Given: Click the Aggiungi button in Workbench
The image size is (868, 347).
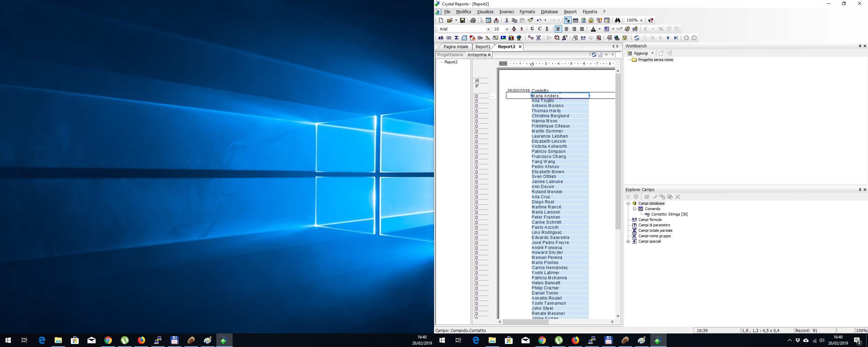Looking at the screenshot, I should tap(640, 53).
